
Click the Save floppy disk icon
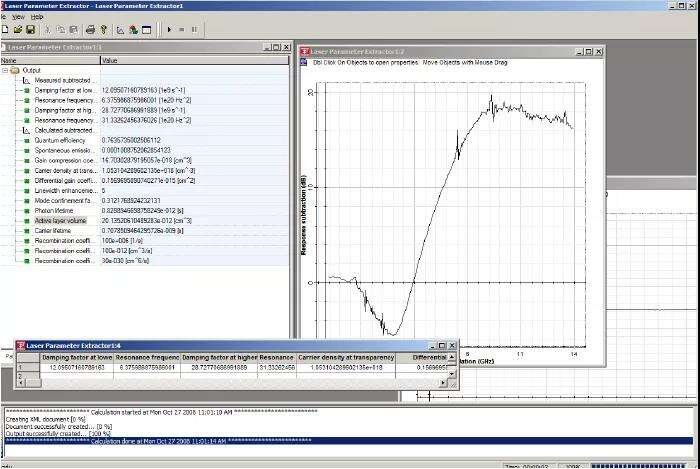29,30
